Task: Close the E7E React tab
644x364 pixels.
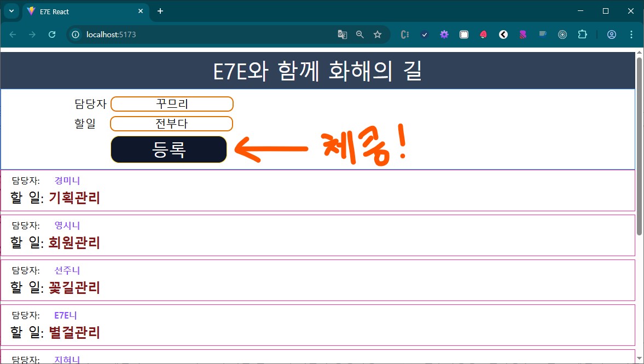Action: pyautogui.click(x=141, y=11)
